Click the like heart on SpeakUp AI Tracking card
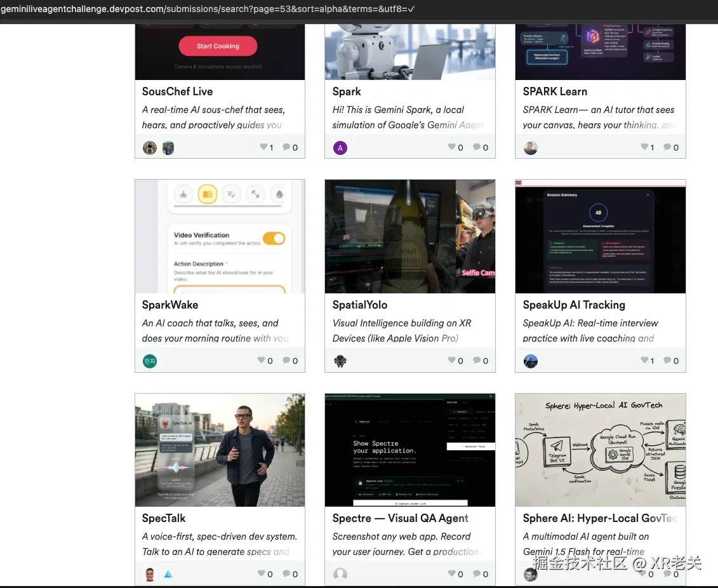This screenshot has height=588, width=718. (x=645, y=360)
